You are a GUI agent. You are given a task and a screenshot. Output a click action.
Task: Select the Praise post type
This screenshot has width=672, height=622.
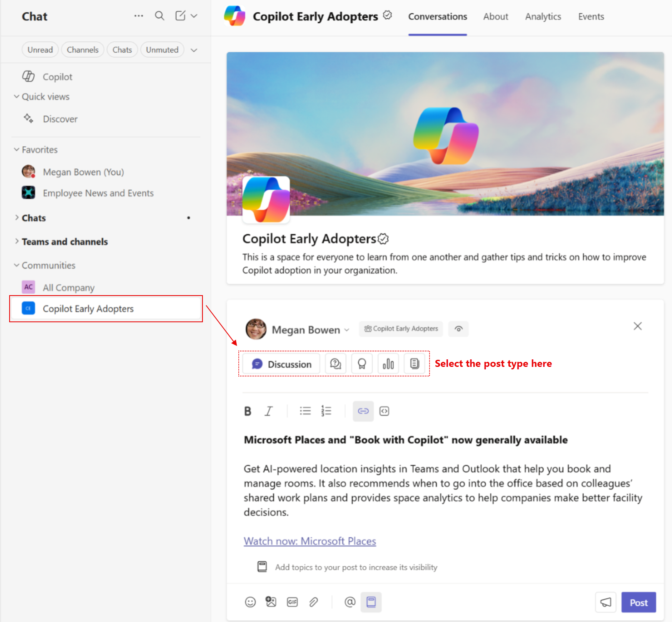[x=362, y=364]
